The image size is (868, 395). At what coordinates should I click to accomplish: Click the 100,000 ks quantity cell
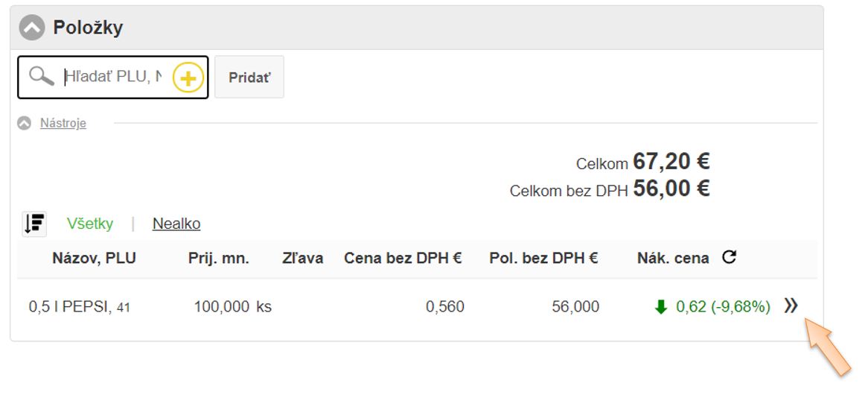(x=232, y=306)
